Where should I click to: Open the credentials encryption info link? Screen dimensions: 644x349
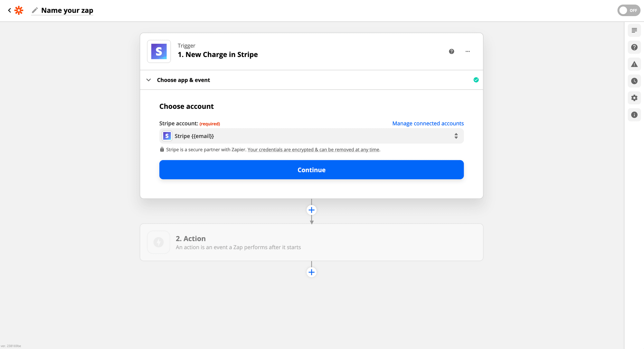pos(313,149)
